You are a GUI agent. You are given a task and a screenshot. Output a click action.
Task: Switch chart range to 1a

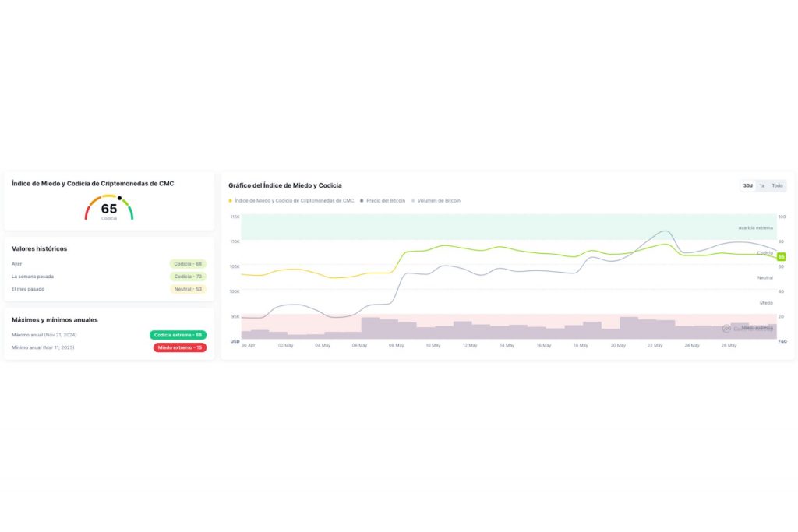pyautogui.click(x=762, y=185)
